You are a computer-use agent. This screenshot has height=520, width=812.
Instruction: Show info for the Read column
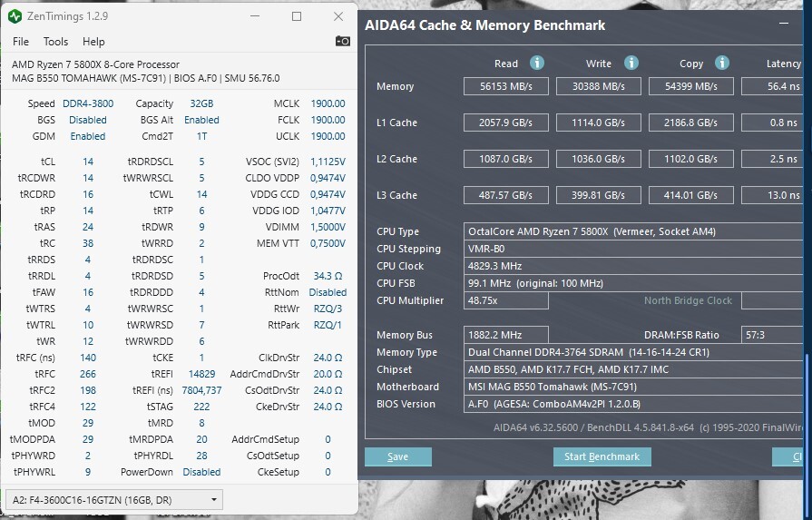click(x=536, y=64)
